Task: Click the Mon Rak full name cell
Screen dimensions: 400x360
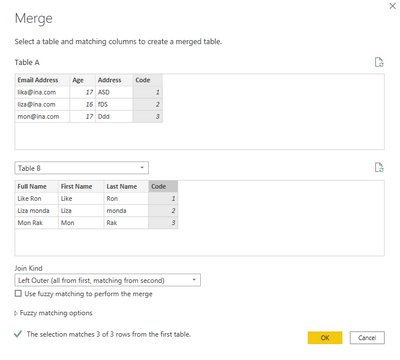Action: 37,223
